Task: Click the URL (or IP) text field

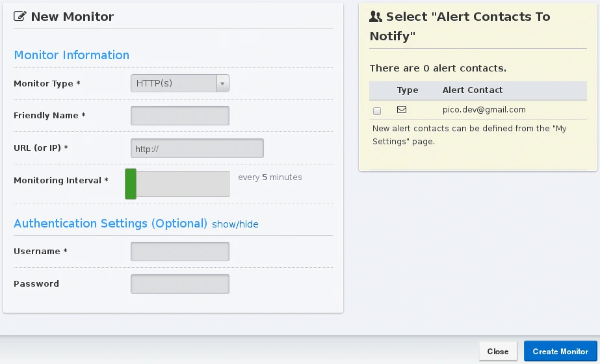Action: click(x=197, y=149)
